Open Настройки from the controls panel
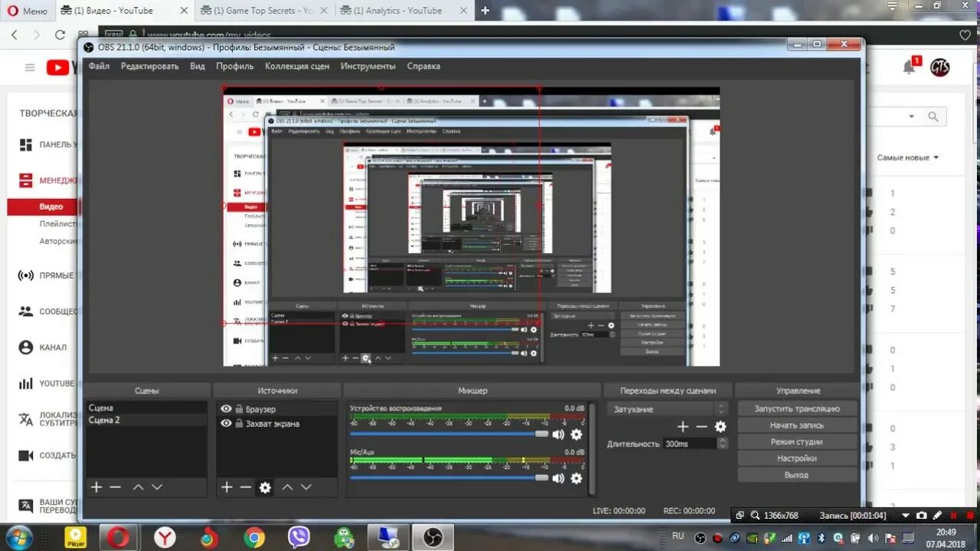The image size is (980, 551). 797,458
